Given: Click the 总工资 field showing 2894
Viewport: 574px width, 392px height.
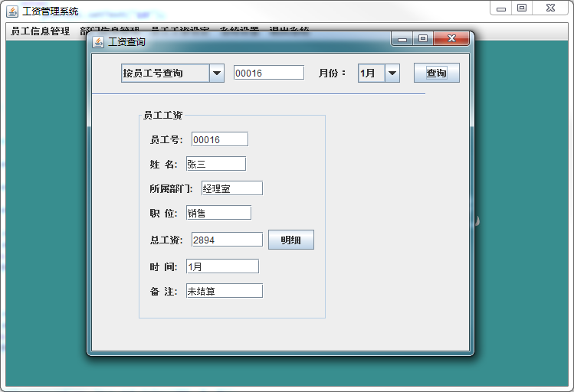Looking at the screenshot, I should pos(227,240).
